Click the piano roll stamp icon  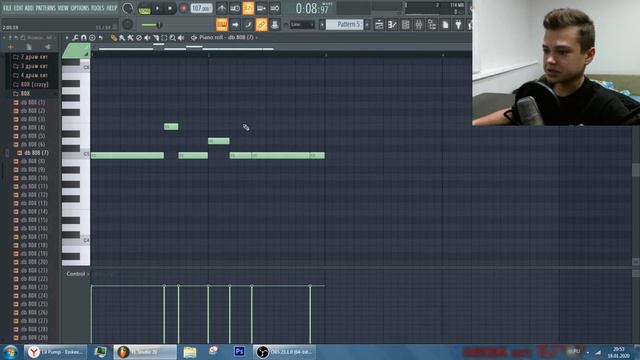pyautogui.click(x=92, y=38)
